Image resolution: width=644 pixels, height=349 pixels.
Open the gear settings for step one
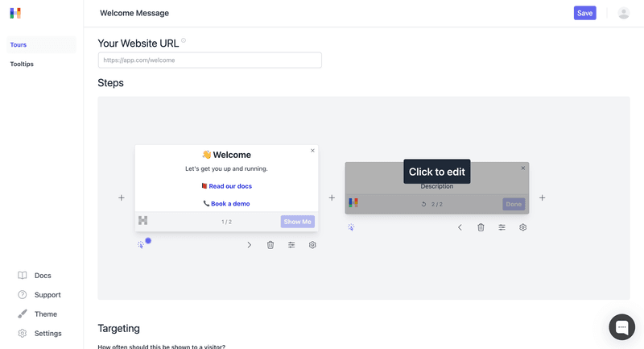[x=312, y=245]
